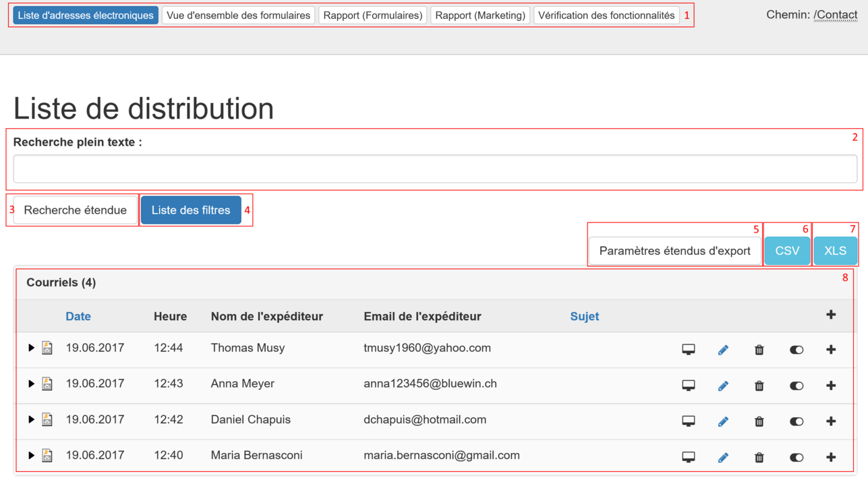The width and height of the screenshot is (868, 486).
Task: Delete Daniel Chapuis email via trash icon
Action: (x=759, y=421)
